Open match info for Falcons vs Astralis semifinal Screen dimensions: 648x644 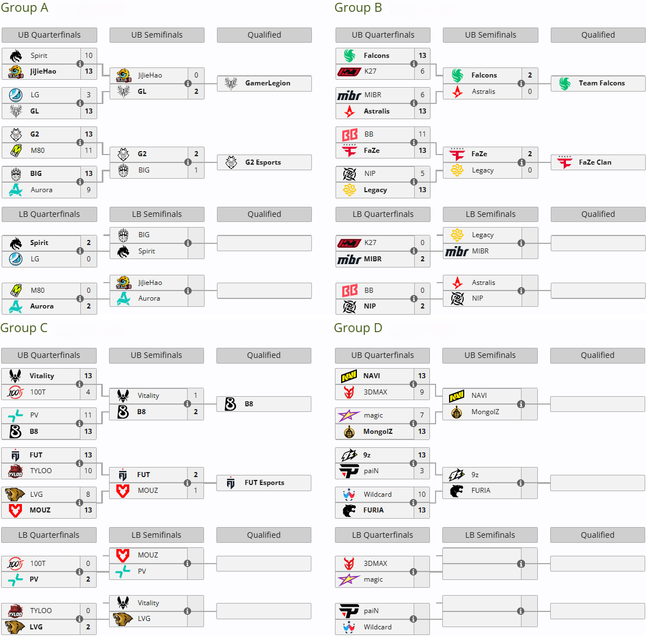[x=521, y=84]
